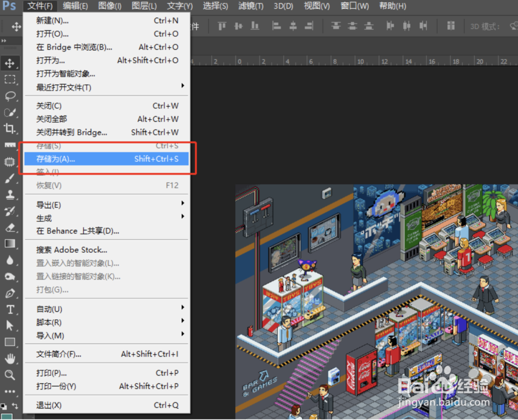Expand the toolbox double-arrow
This screenshot has height=420, width=518.
[x=4, y=40]
